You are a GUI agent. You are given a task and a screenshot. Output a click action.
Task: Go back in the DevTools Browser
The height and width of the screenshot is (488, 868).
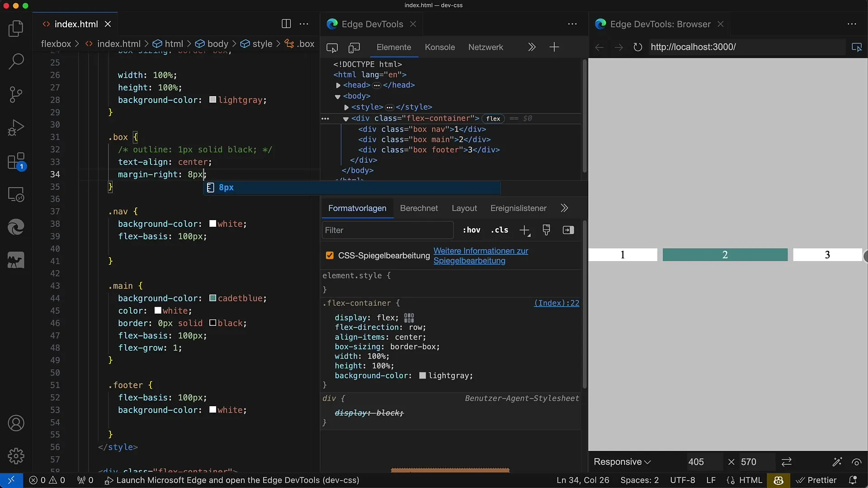click(599, 47)
